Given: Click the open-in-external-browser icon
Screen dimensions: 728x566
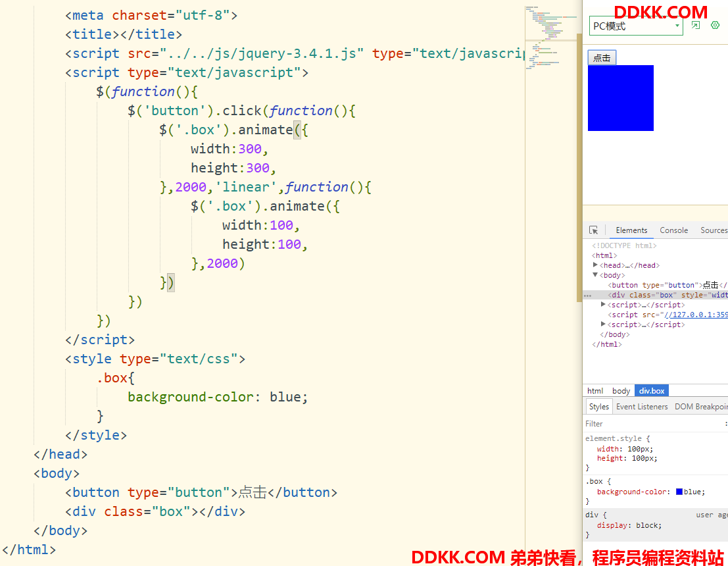Looking at the screenshot, I should click(x=696, y=25).
